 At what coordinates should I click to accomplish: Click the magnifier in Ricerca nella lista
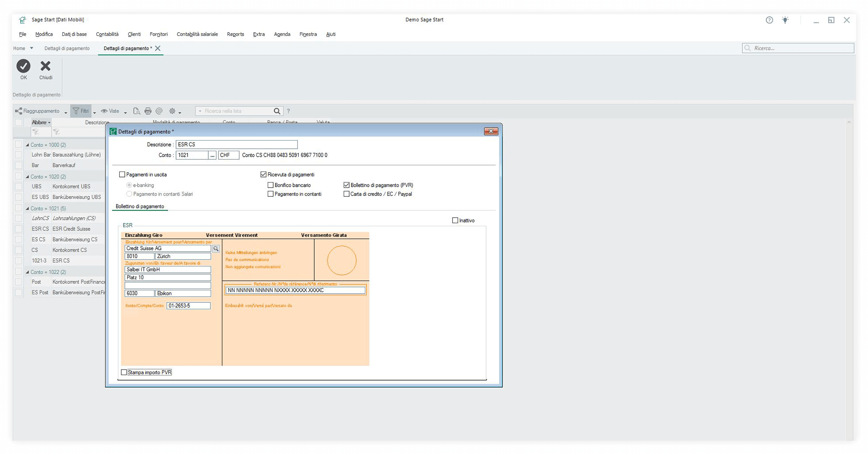coord(277,111)
